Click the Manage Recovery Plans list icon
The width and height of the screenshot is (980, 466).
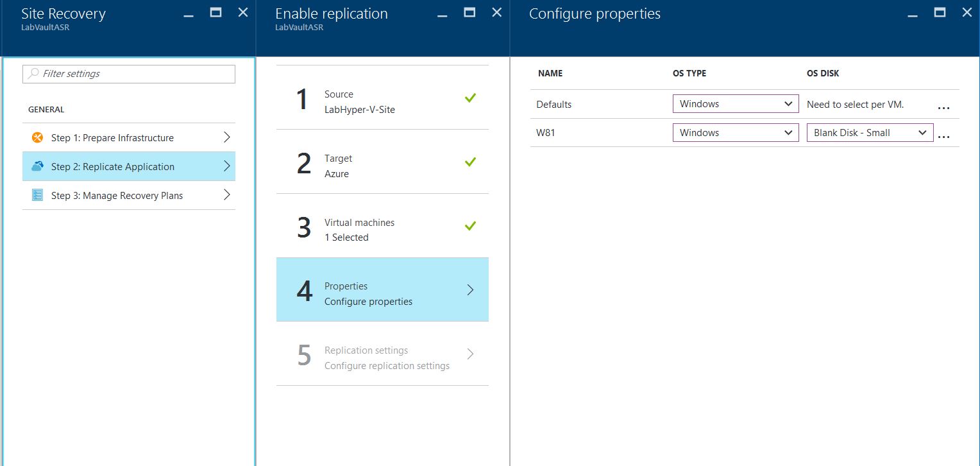tap(37, 195)
